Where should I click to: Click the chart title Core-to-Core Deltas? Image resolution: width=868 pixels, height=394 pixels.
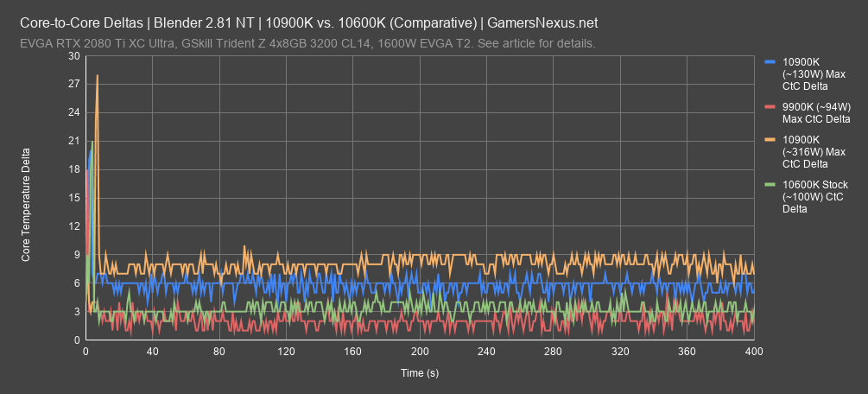tap(309, 23)
